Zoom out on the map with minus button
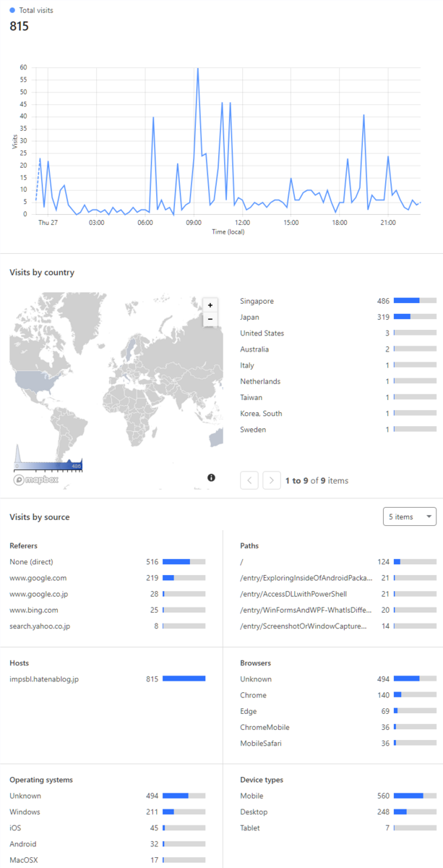Screen dimensions: 443x868 (210, 319)
